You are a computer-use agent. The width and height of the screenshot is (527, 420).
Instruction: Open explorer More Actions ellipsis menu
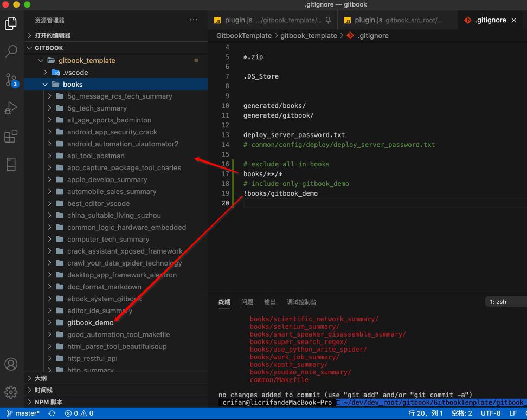click(x=194, y=20)
